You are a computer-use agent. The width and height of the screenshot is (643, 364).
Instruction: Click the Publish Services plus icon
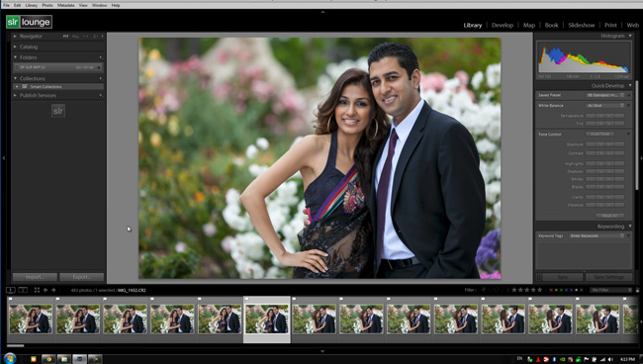coord(101,95)
